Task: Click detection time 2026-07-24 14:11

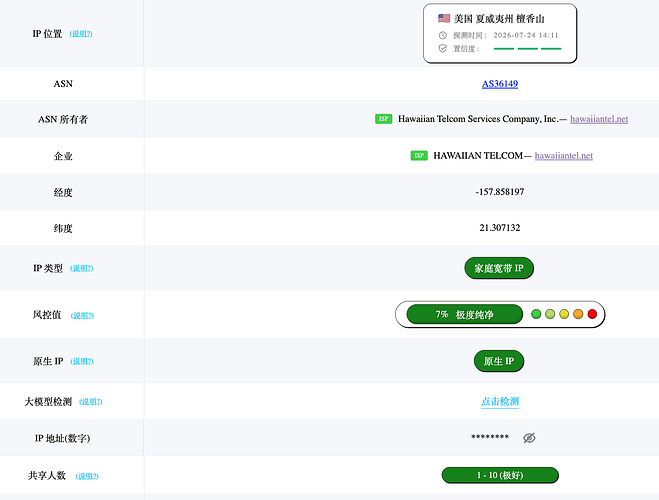Action: [x=526, y=35]
